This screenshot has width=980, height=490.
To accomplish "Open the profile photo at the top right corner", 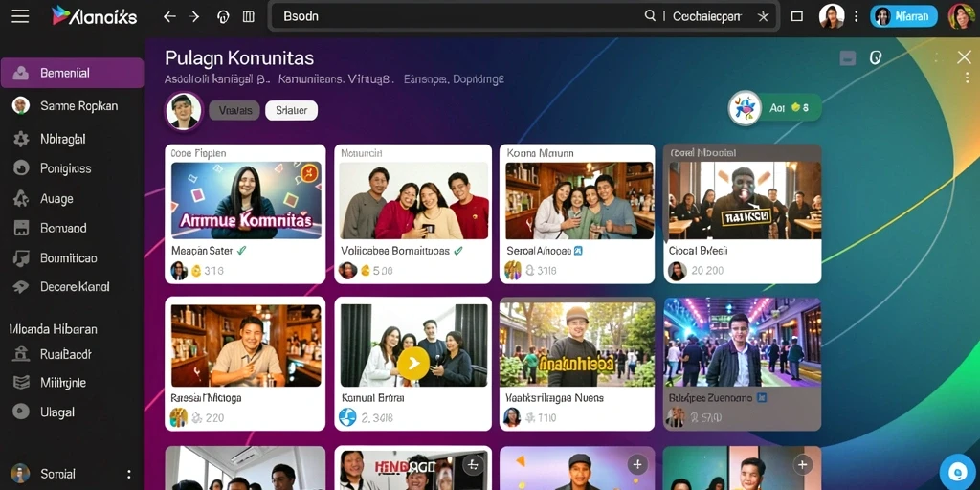I will 961,16.
